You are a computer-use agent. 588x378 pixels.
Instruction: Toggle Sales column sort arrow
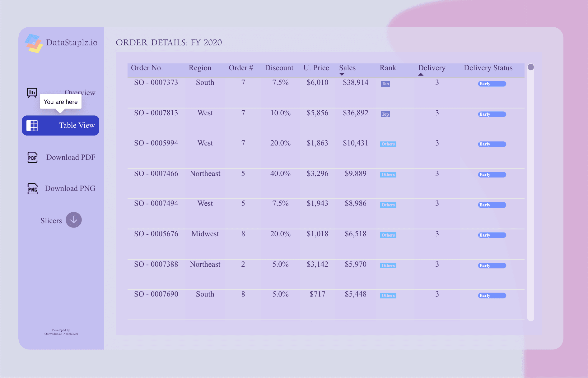(x=342, y=74)
